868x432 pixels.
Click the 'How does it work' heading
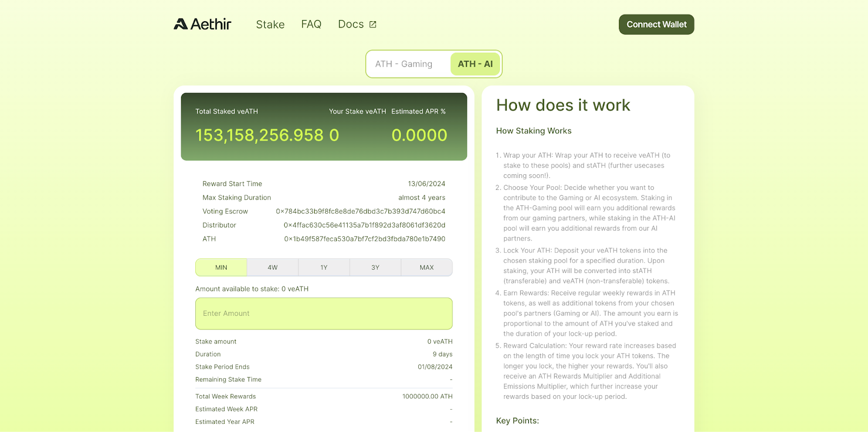pos(563,105)
